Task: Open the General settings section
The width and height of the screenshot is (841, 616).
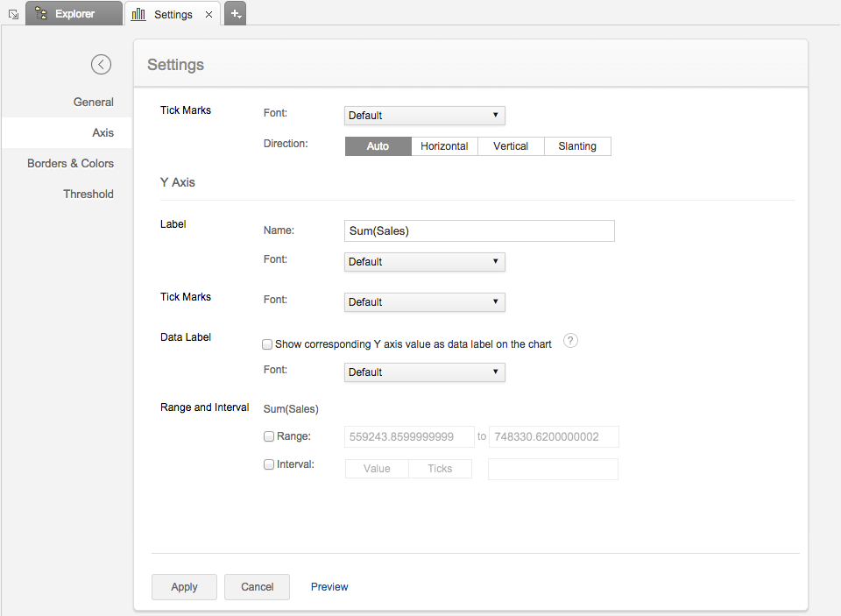Action: click(x=93, y=103)
